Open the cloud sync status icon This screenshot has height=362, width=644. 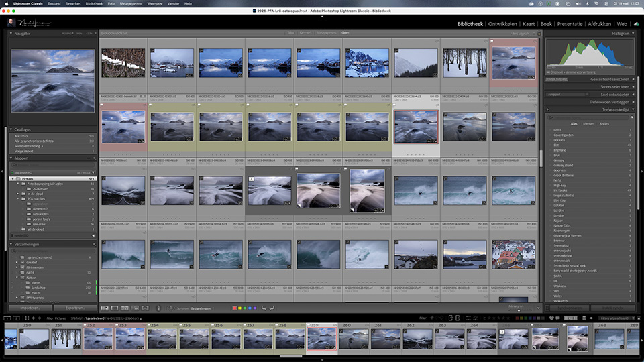click(636, 24)
